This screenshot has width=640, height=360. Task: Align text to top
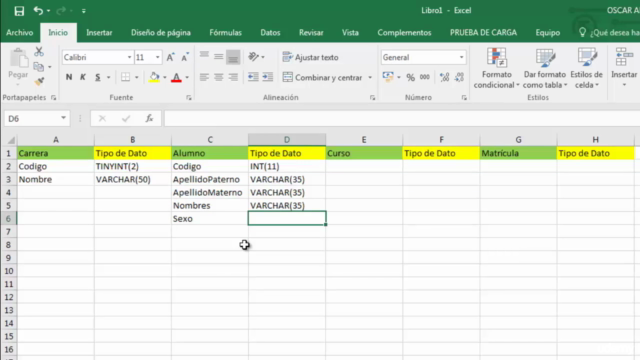pos(204,56)
